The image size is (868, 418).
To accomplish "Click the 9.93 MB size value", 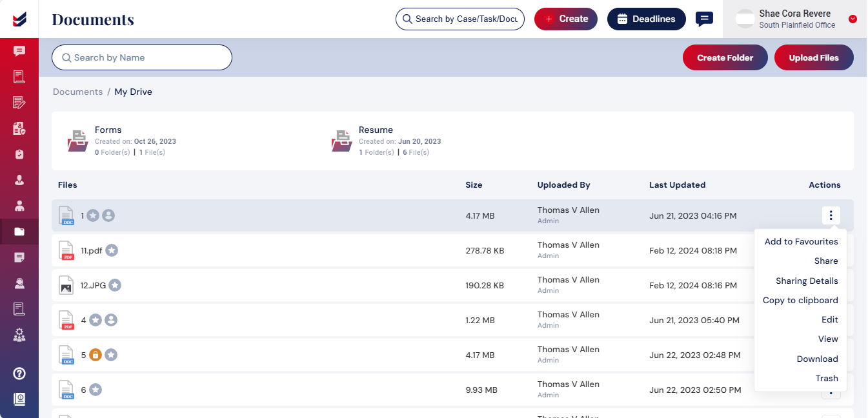I will [x=481, y=390].
